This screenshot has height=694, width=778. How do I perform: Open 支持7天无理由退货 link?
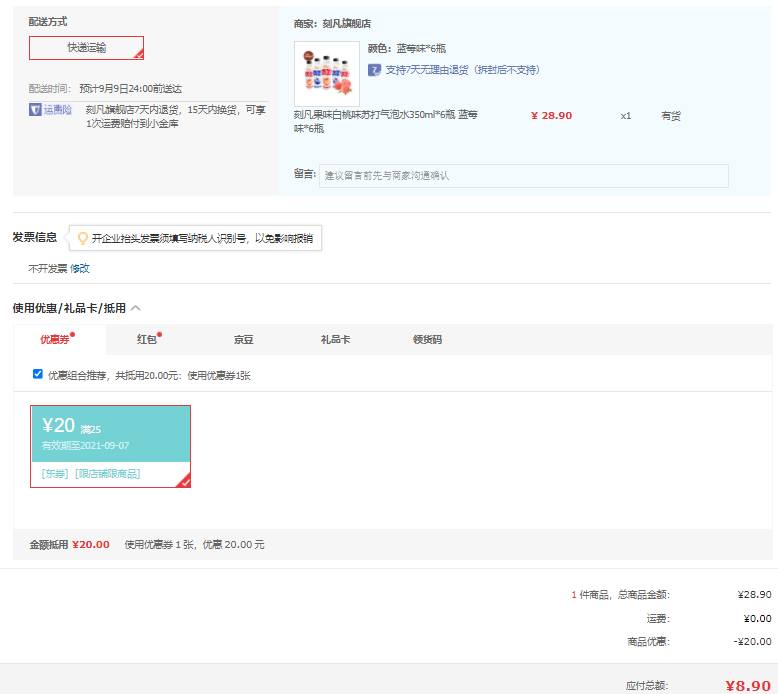pyautogui.click(x=462, y=70)
